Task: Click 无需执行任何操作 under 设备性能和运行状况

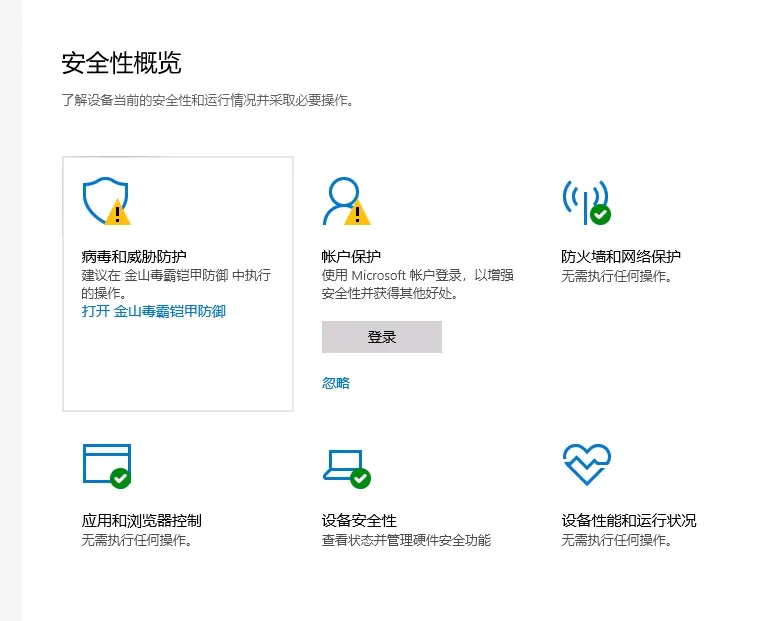Action: coord(617,540)
